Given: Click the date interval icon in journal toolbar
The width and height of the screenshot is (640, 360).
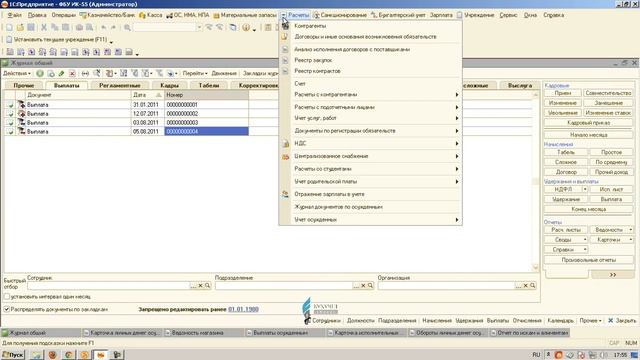Looking at the screenshot, I should tap(85, 73).
